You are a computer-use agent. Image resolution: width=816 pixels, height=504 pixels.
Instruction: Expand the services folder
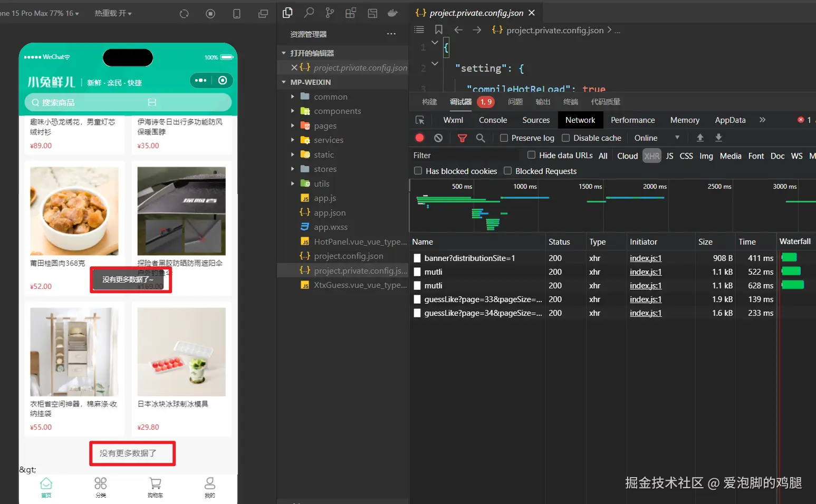[293, 140]
